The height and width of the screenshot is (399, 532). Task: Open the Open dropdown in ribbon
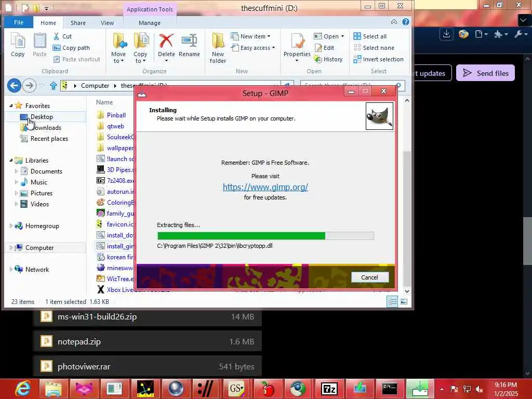(329, 36)
